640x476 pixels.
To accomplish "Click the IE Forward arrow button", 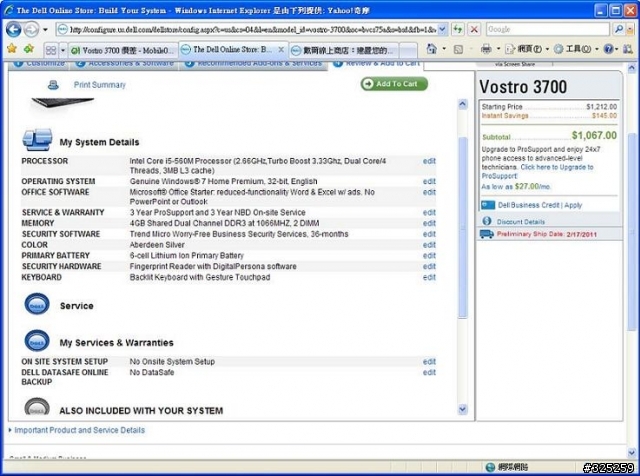I will [31, 29].
